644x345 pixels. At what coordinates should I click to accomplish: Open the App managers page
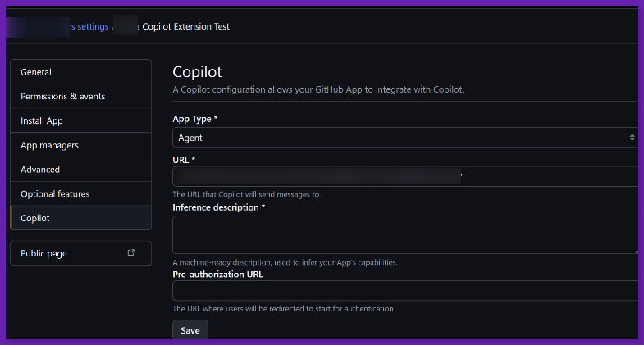click(x=80, y=145)
